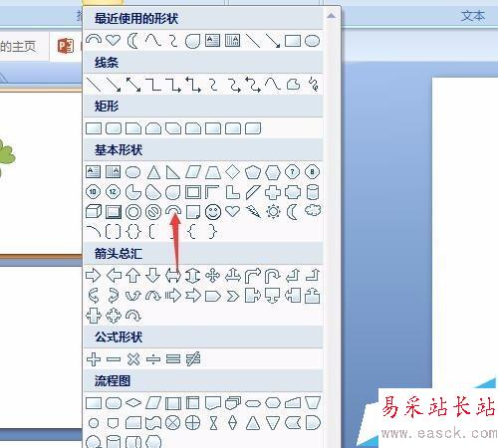
Task: Choose the chevron arrow shape
Action: pos(233,296)
